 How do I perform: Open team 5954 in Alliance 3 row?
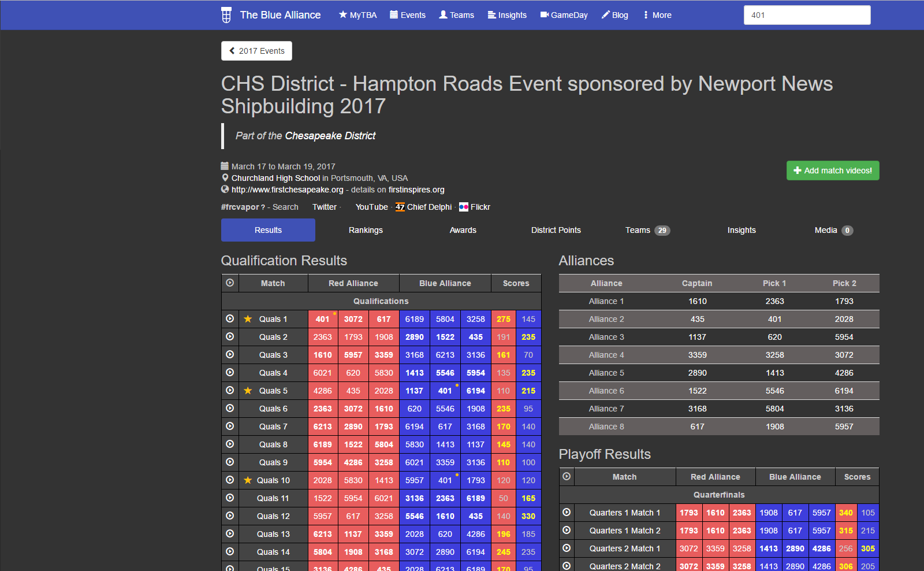pyautogui.click(x=844, y=337)
